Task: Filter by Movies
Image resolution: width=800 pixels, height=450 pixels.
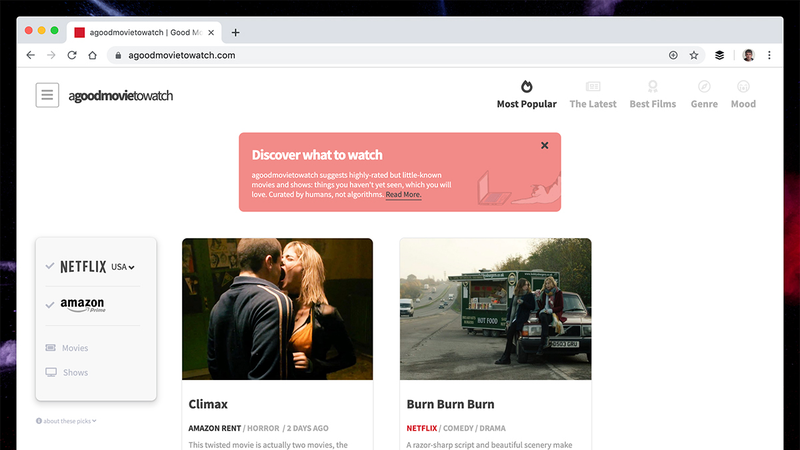Action: 75,348
